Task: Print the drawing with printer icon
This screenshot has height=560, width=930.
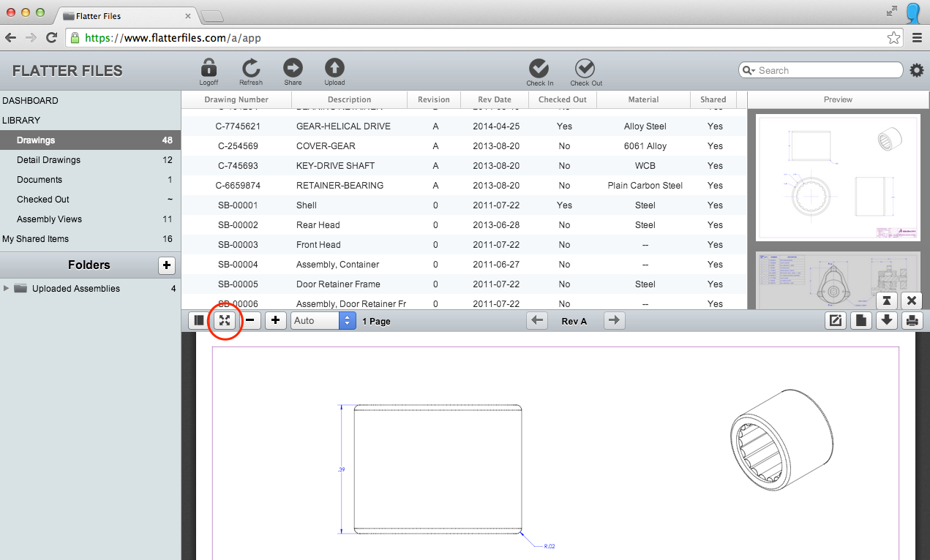Action: click(x=912, y=320)
